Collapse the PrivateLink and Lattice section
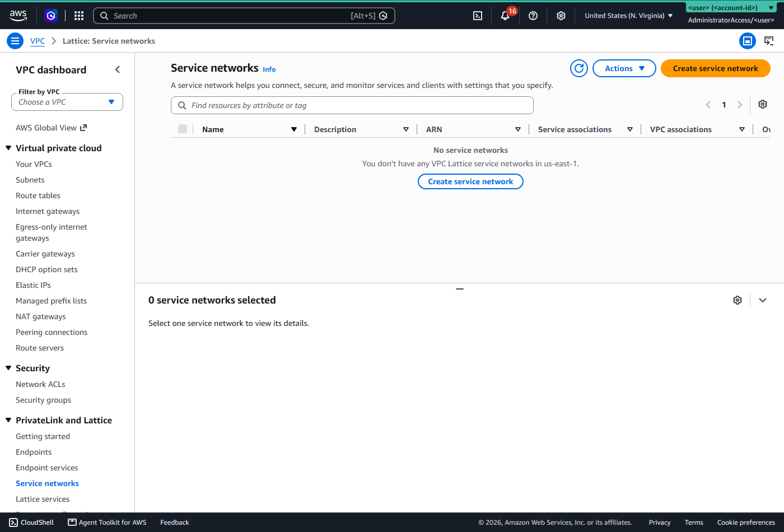Screen dimensions: 784x532 tap(8, 420)
